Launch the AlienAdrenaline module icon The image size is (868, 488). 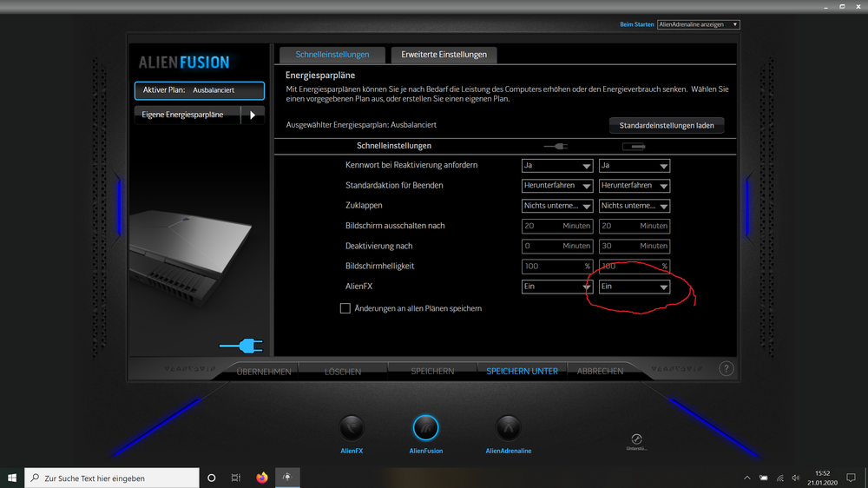(508, 428)
